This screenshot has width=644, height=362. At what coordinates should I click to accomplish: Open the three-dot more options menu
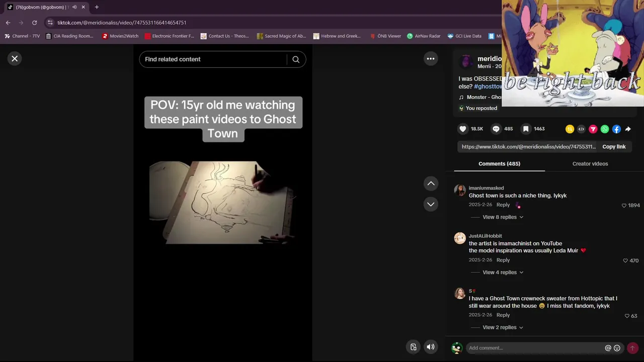click(x=431, y=59)
